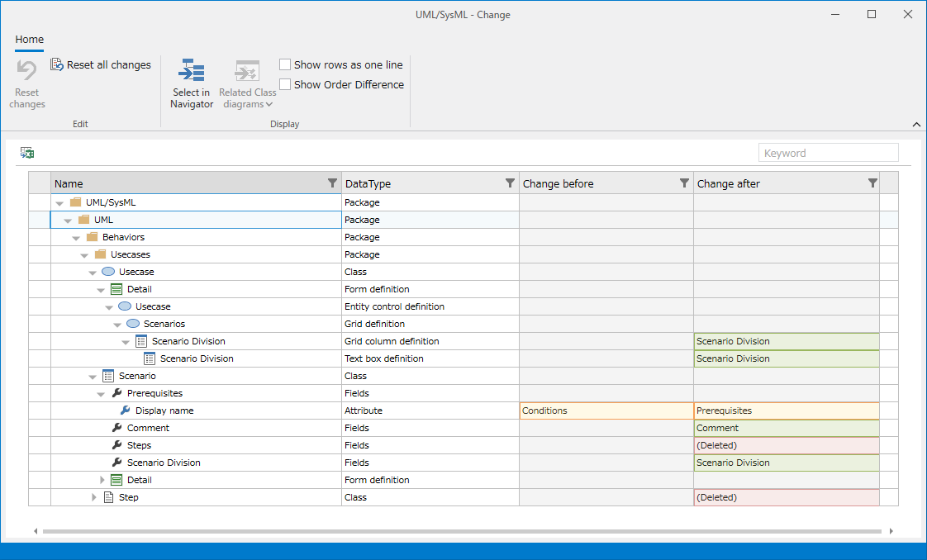Open filter for the DataType column
927x560 pixels.
pos(510,183)
